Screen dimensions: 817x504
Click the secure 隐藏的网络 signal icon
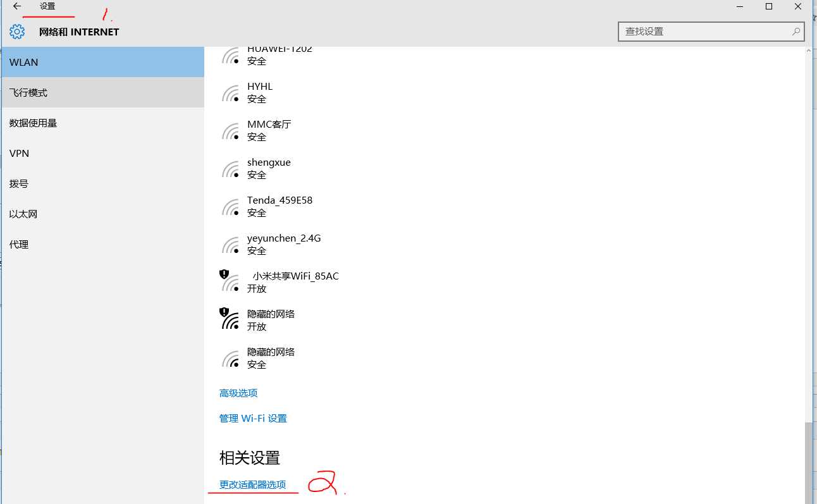pyautogui.click(x=230, y=359)
